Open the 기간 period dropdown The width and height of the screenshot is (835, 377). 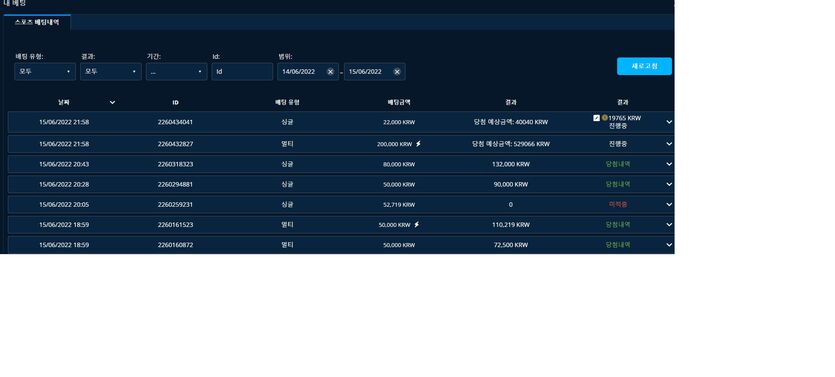(176, 72)
